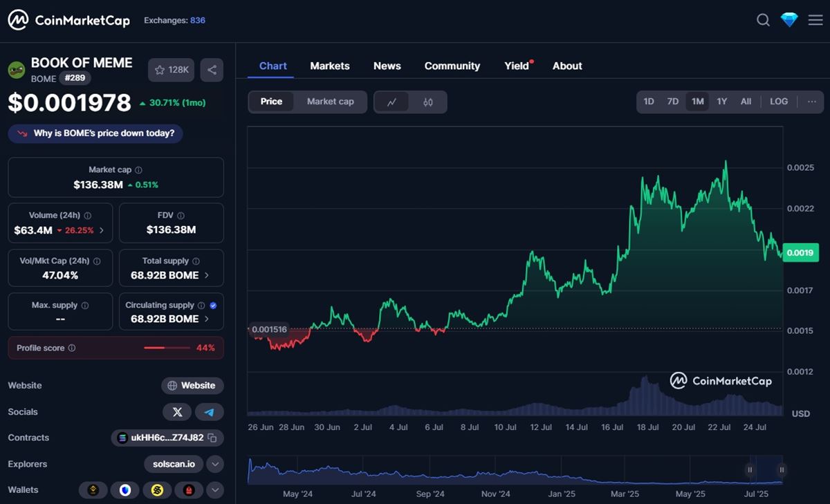This screenshot has width=830, height=504.
Task: Click the contract address ukHH6c...Z74J82
Action: (x=167, y=438)
